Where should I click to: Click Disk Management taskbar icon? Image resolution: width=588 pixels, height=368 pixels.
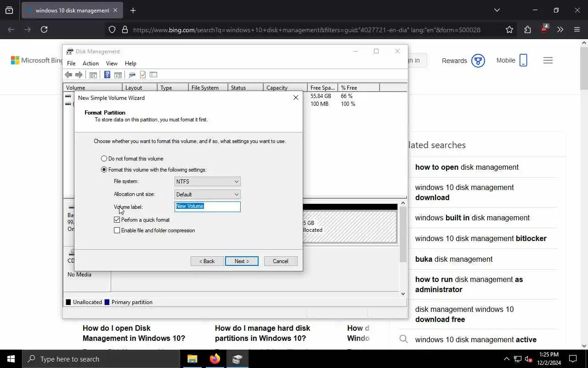237,359
